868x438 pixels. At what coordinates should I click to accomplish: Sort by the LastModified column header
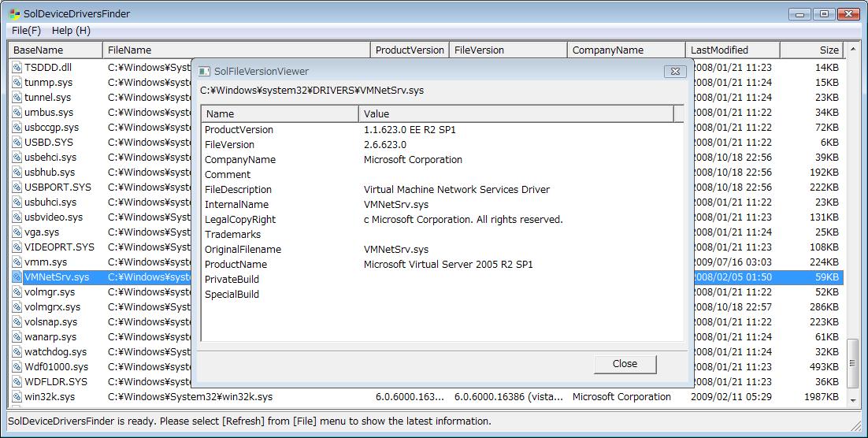tap(733, 50)
